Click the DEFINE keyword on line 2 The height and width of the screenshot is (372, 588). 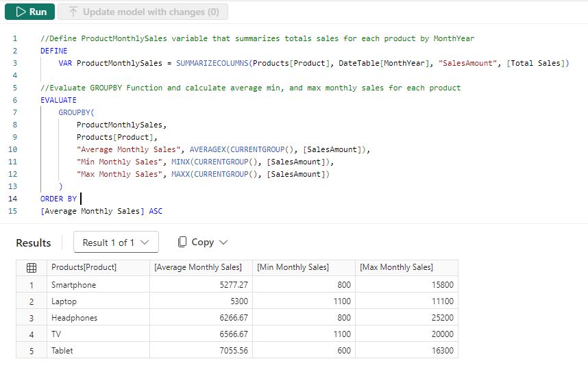[x=53, y=51]
